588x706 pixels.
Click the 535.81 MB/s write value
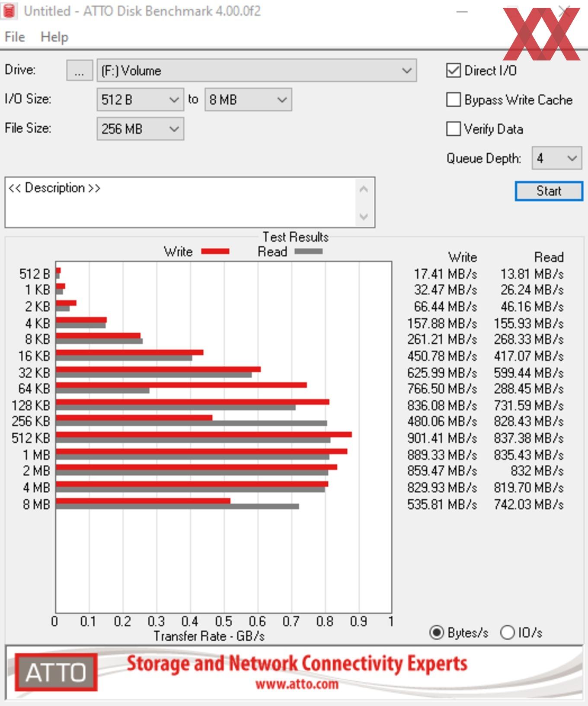pos(442,505)
